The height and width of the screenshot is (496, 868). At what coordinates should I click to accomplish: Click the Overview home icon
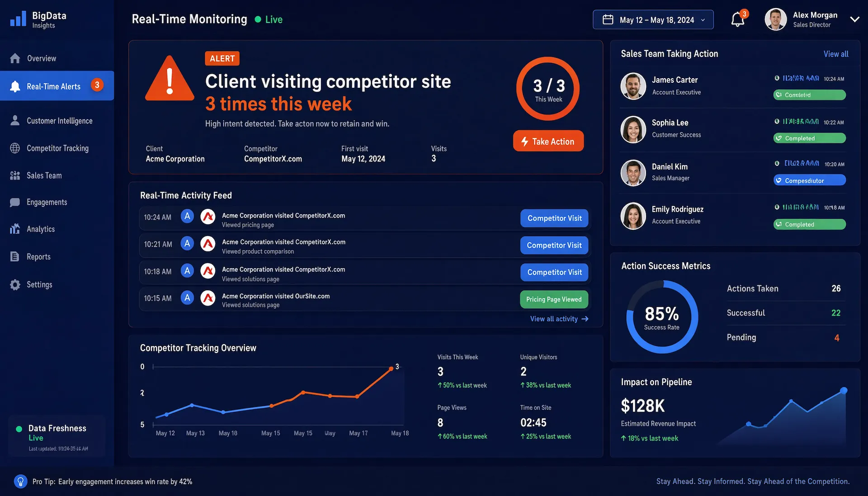pyautogui.click(x=15, y=58)
